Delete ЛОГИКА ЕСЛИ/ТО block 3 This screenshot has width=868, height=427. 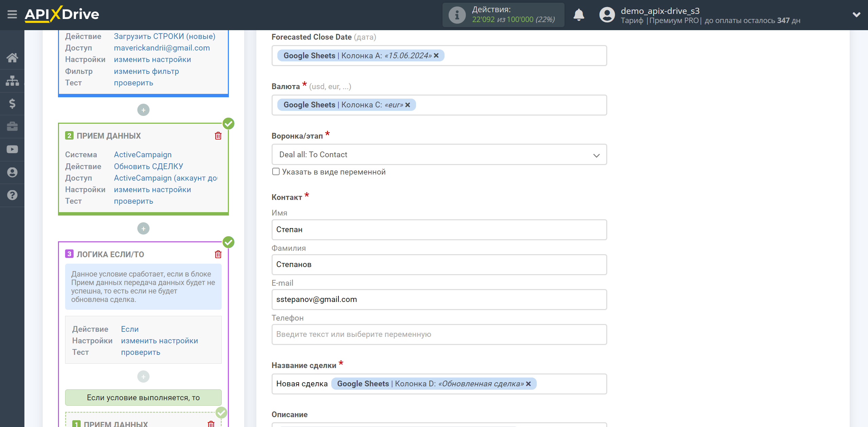tap(218, 255)
